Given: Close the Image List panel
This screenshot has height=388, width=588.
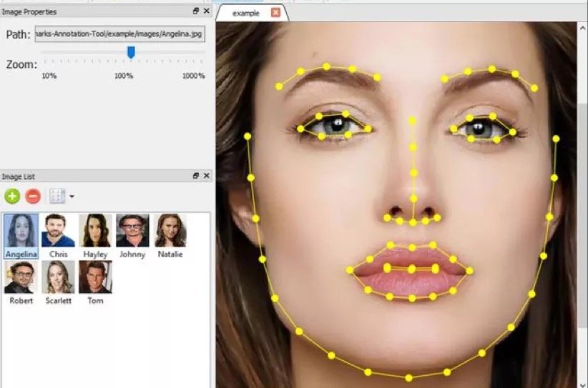Looking at the screenshot, I should tap(206, 176).
